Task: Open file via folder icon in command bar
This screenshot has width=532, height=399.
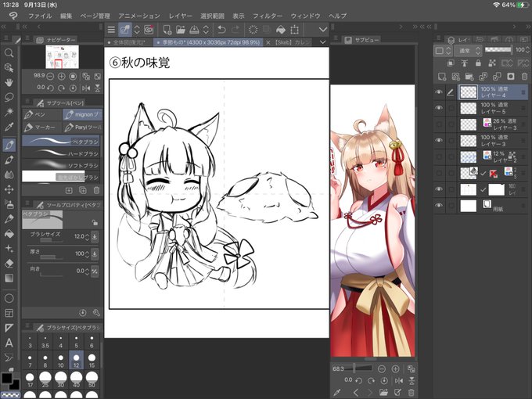Action: click(181, 30)
